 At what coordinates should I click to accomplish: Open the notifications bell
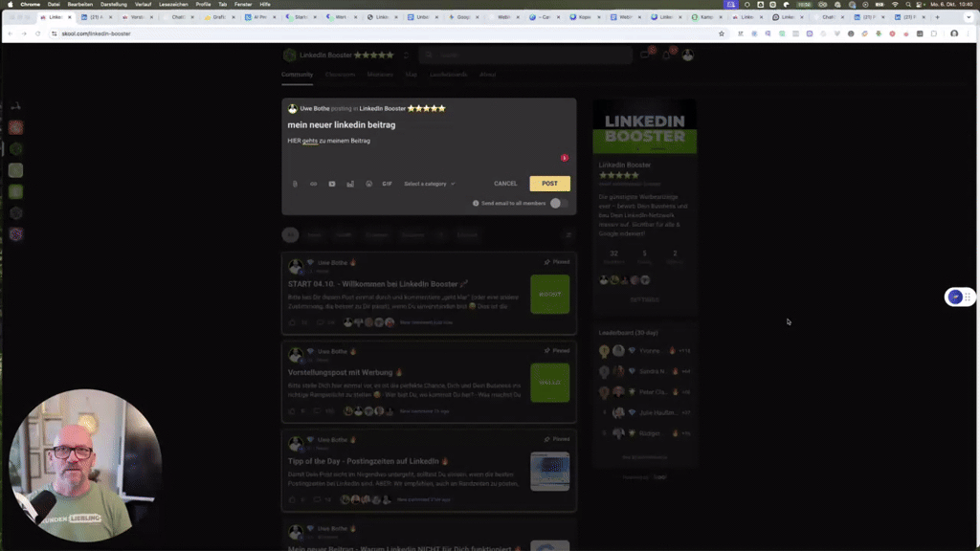click(x=667, y=55)
